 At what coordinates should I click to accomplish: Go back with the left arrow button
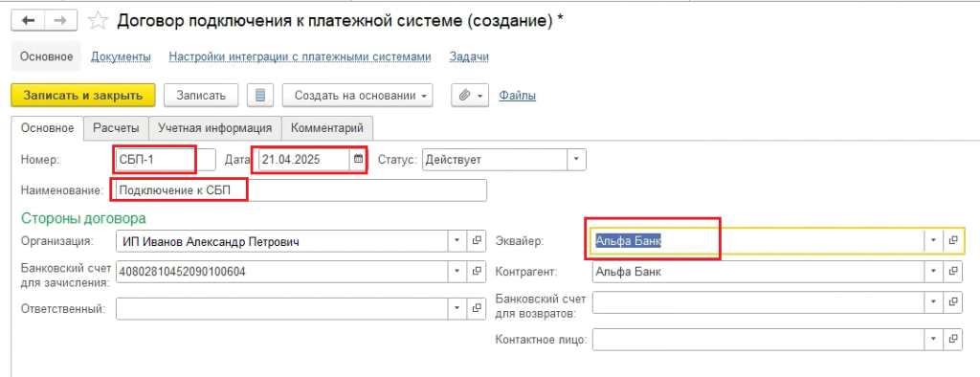click(28, 21)
